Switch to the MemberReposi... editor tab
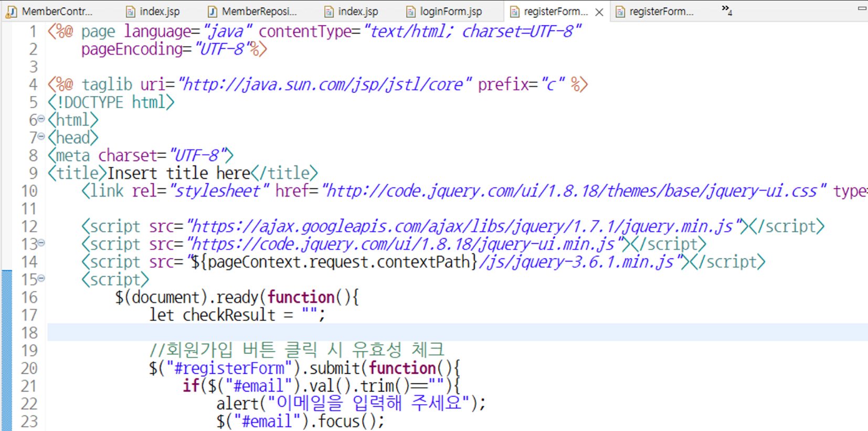This screenshot has height=431, width=868. tap(252, 11)
